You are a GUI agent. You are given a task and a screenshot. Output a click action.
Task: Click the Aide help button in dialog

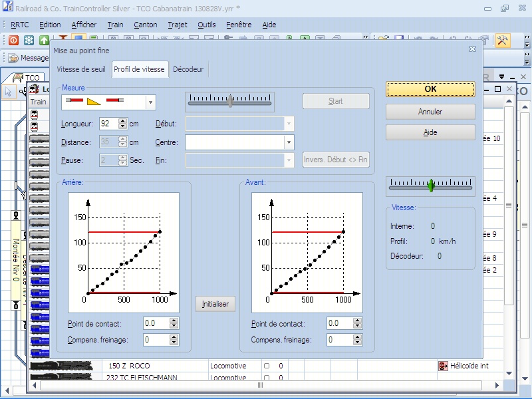(x=430, y=132)
